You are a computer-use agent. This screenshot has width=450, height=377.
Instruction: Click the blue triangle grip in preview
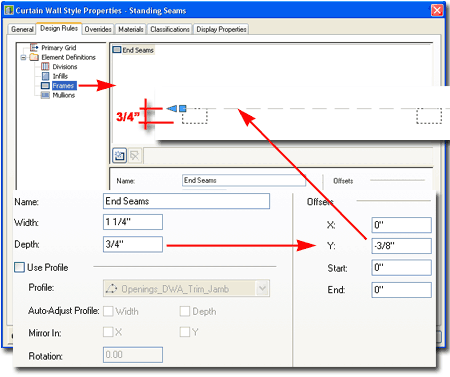click(x=172, y=108)
